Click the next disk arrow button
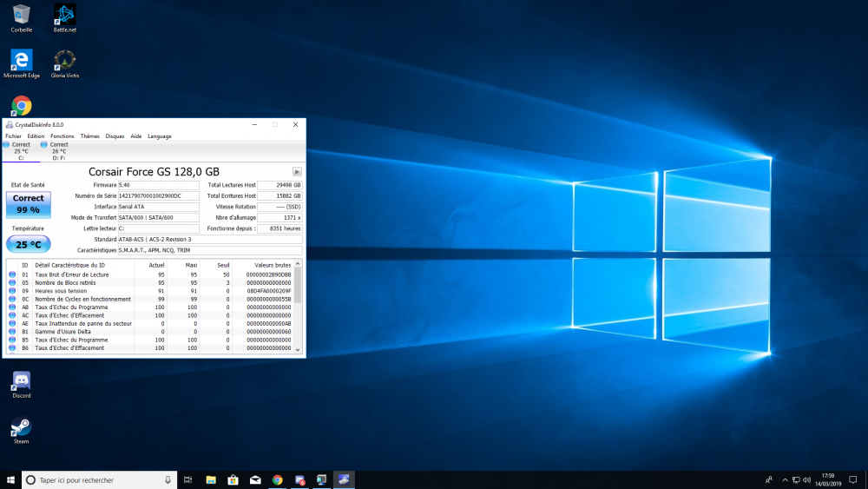 click(297, 172)
